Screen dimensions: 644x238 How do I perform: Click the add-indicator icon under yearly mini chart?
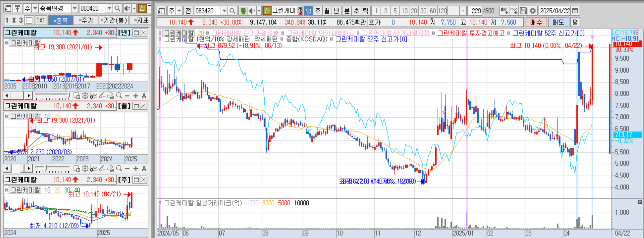[x=93, y=96]
